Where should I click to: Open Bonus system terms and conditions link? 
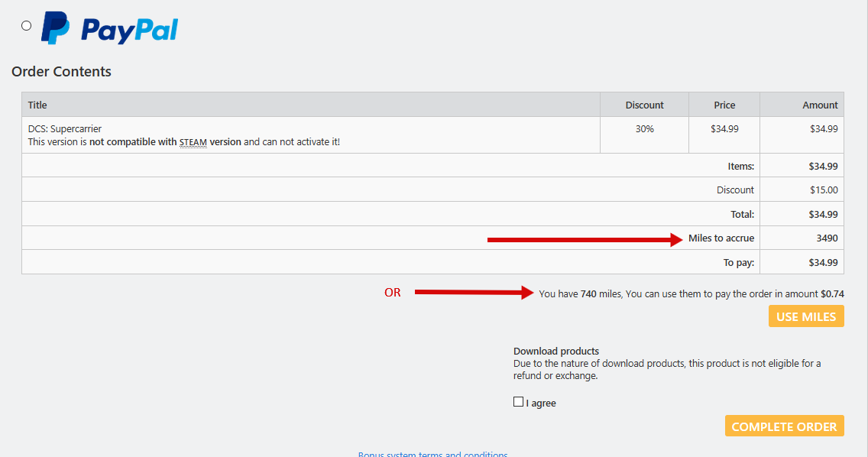432,454
